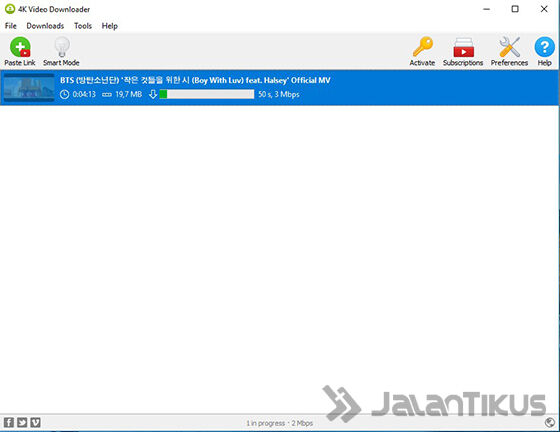Click the download arrow icon
This screenshot has width=560, height=432.
coord(153,94)
